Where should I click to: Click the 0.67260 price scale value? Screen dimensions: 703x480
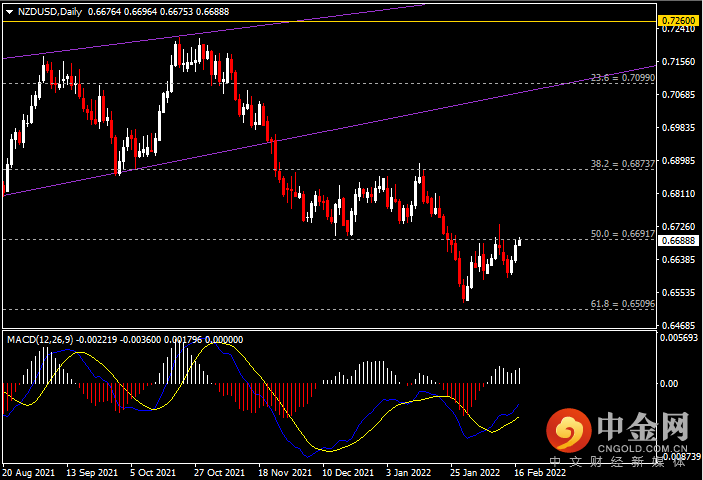point(678,227)
